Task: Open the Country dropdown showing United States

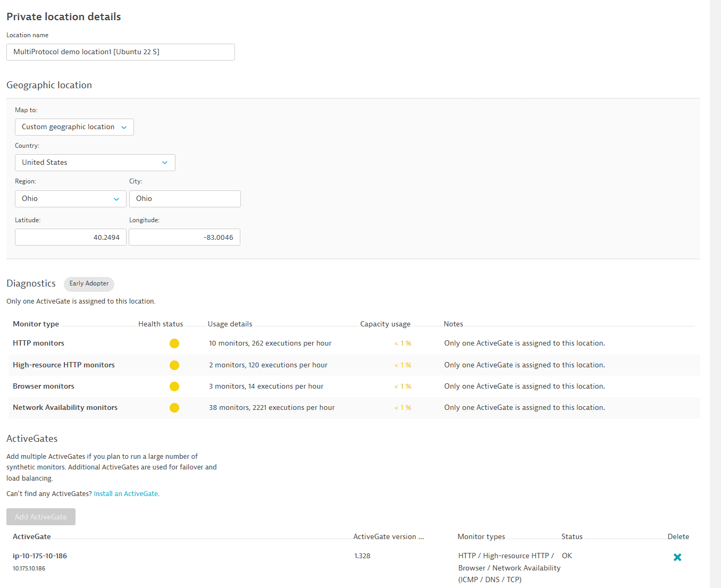Action: (95, 163)
